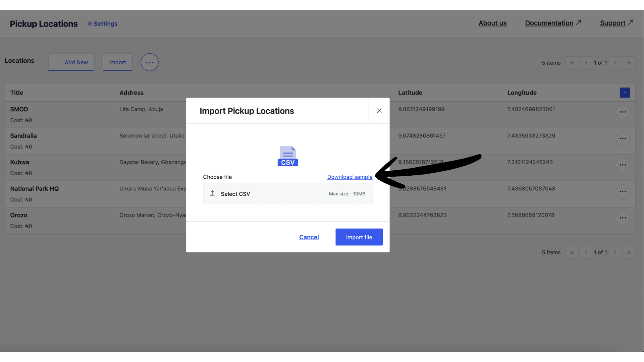Screen dimensions: 644x362
Task: Click the blue plus icon on the table header
Action: click(625, 93)
